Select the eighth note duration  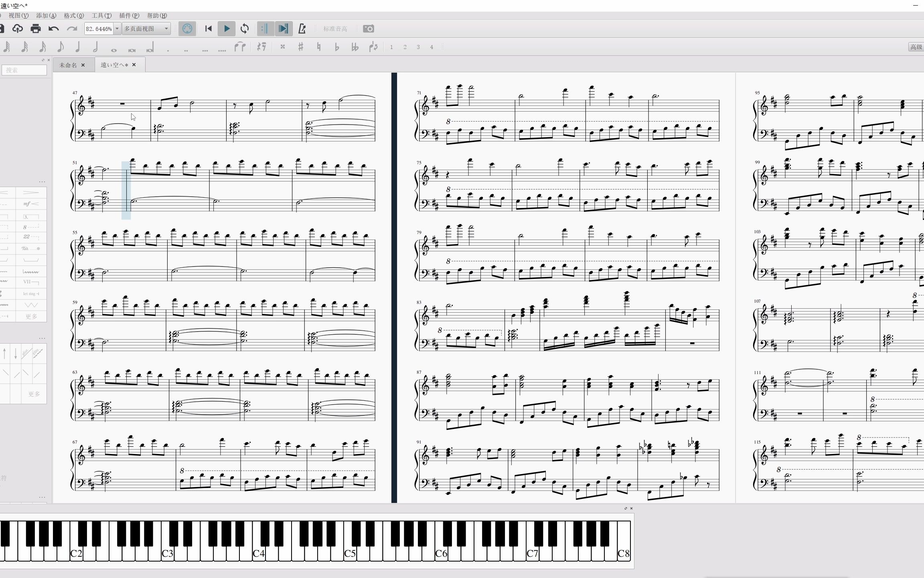pyautogui.click(x=60, y=47)
